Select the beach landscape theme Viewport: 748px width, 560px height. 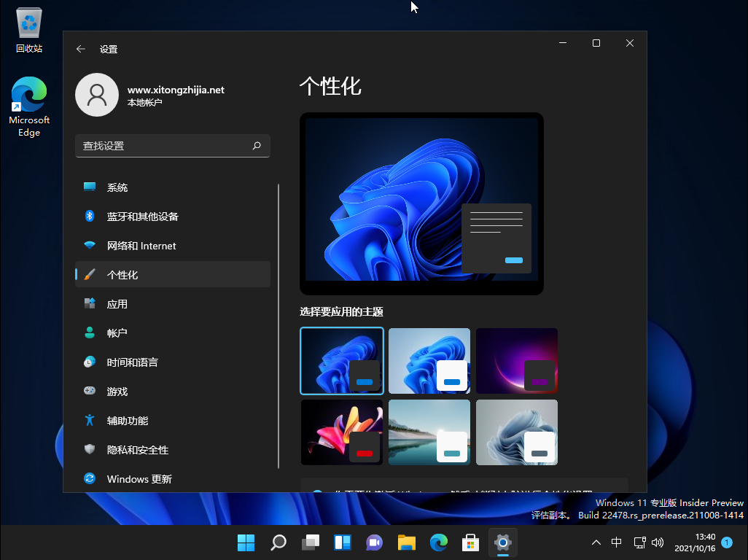click(429, 432)
